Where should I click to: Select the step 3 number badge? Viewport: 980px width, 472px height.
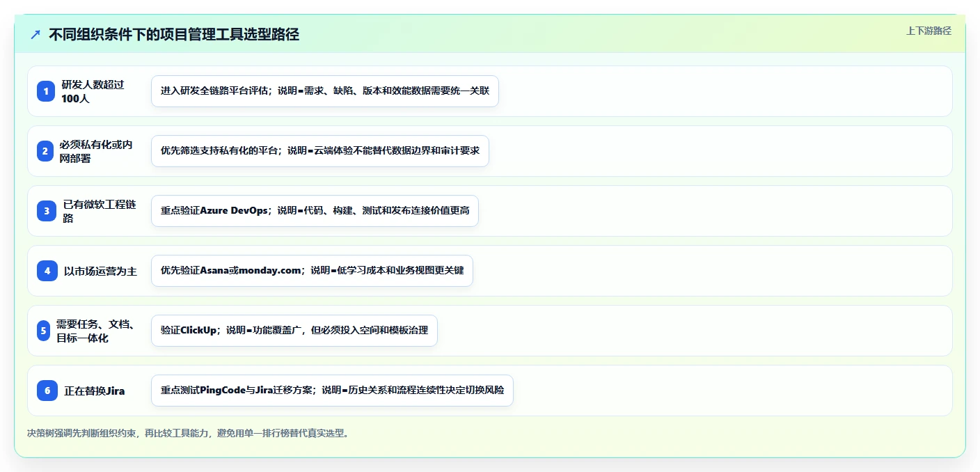pyautogui.click(x=46, y=211)
